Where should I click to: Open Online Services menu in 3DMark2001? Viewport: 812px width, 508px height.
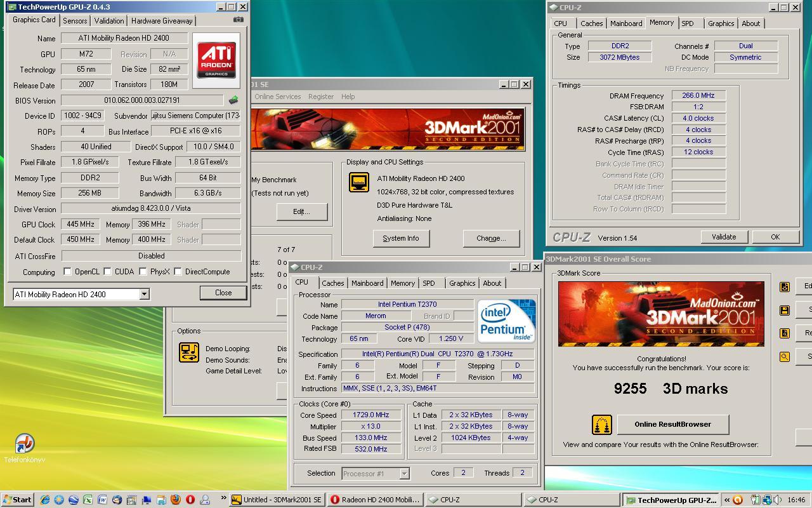tap(278, 97)
